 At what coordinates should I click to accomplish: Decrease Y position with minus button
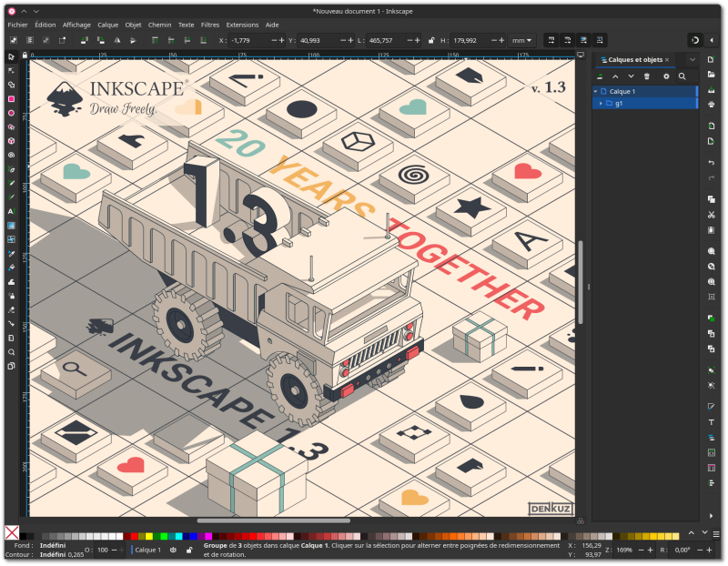(343, 40)
